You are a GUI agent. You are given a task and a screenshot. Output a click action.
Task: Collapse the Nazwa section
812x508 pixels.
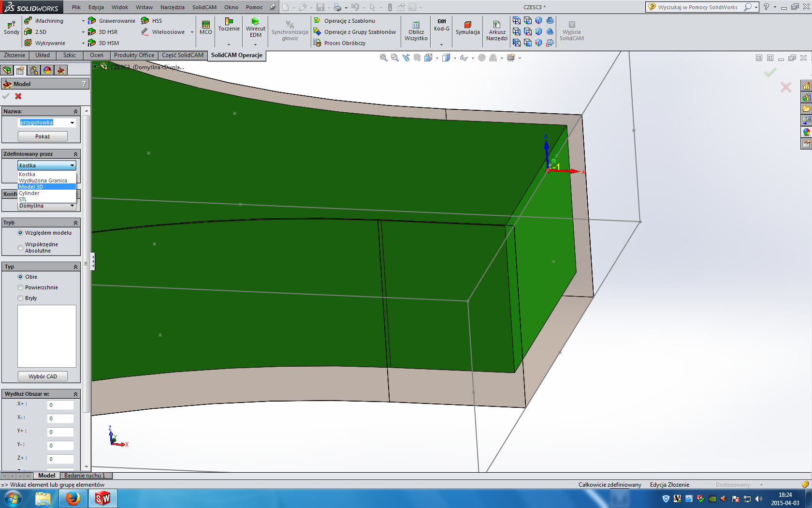tap(75, 111)
